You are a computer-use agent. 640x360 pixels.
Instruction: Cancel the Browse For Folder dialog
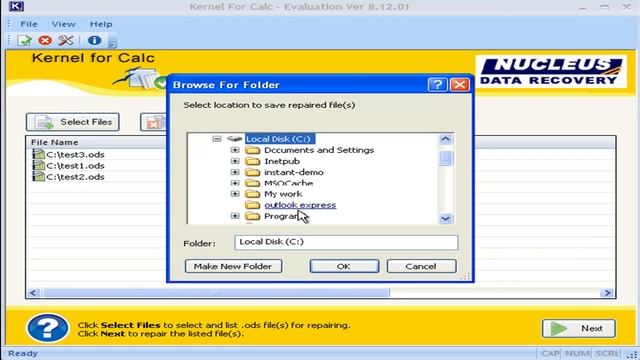[x=421, y=266]
